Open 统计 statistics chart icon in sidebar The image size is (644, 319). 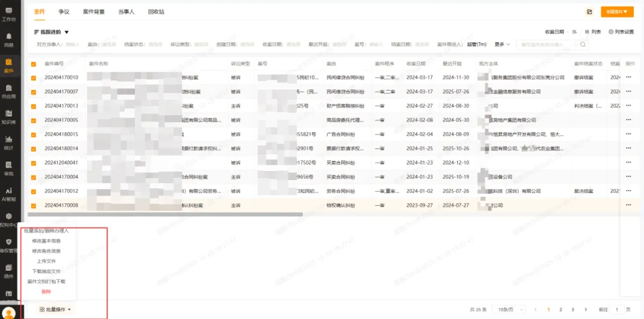coord(9,141)
